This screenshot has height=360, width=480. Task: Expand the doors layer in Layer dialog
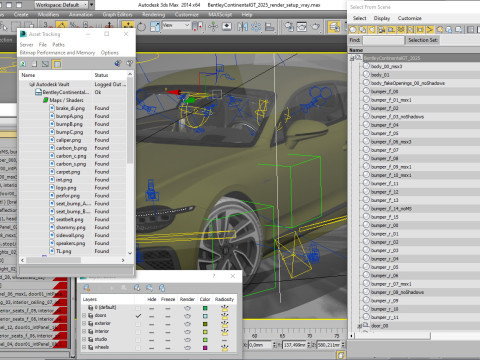[84, 315]
